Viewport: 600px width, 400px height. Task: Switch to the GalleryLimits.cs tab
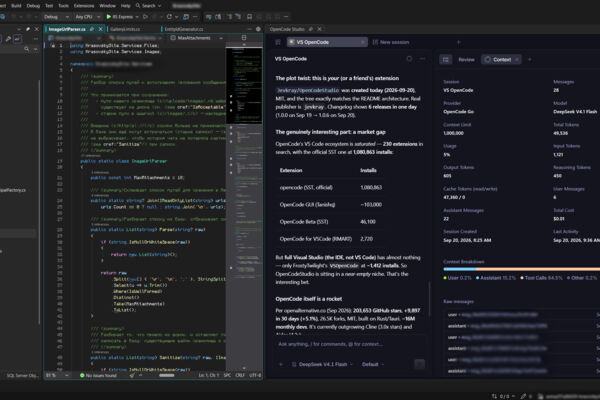125,29
